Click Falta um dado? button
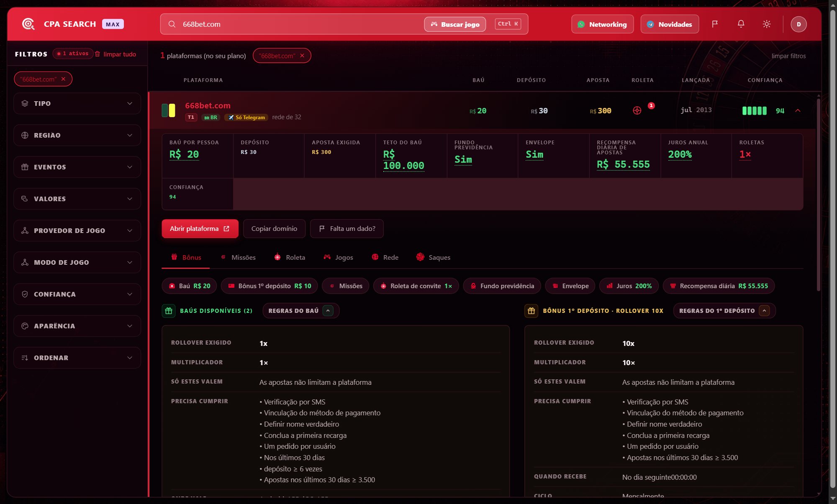 coord(347,229)
